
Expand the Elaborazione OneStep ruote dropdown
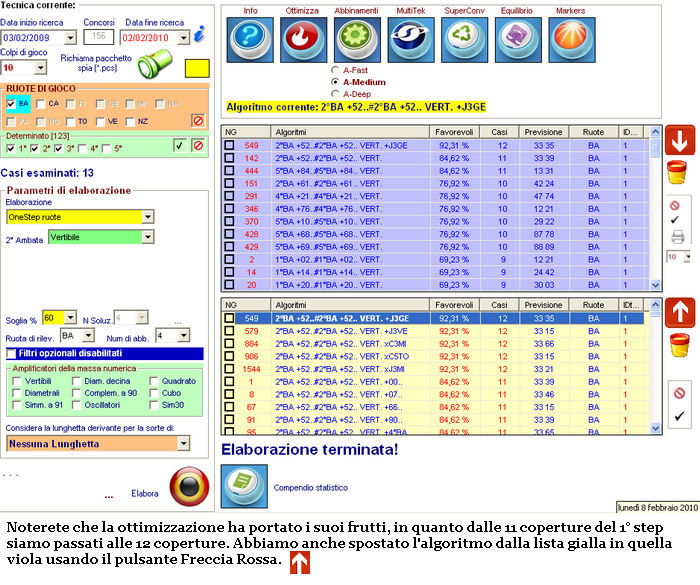(148, 217)
